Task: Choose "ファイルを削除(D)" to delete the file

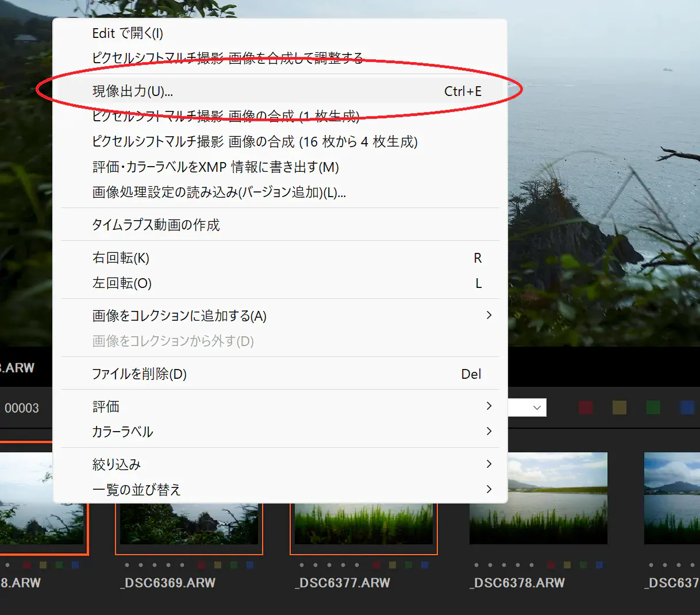Action: click(280, 374)
